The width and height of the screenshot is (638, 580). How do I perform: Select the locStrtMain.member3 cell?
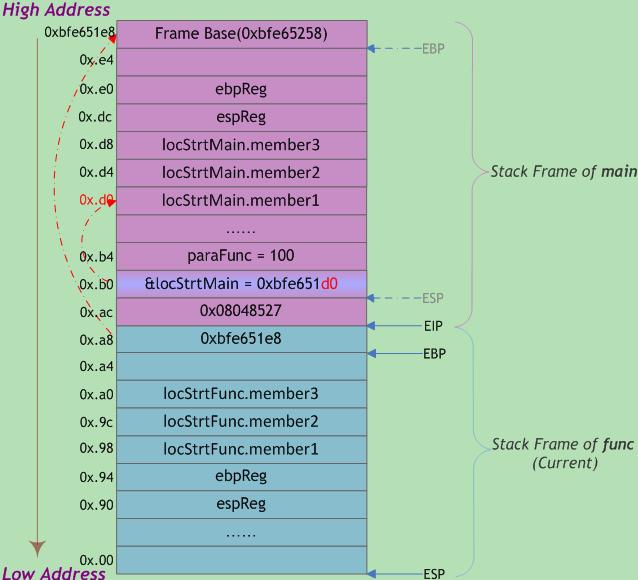tap(241, 145)
